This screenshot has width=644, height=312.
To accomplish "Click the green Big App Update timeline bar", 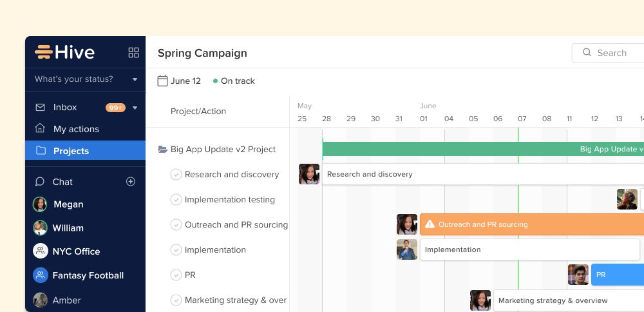I will pos(483,149).
